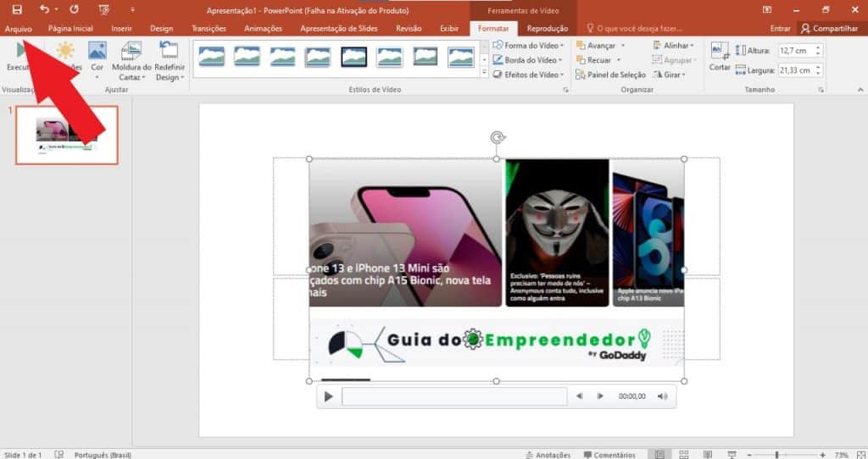Open Painel de Seleção
The image size is (868, 459).
click(610, 75)
